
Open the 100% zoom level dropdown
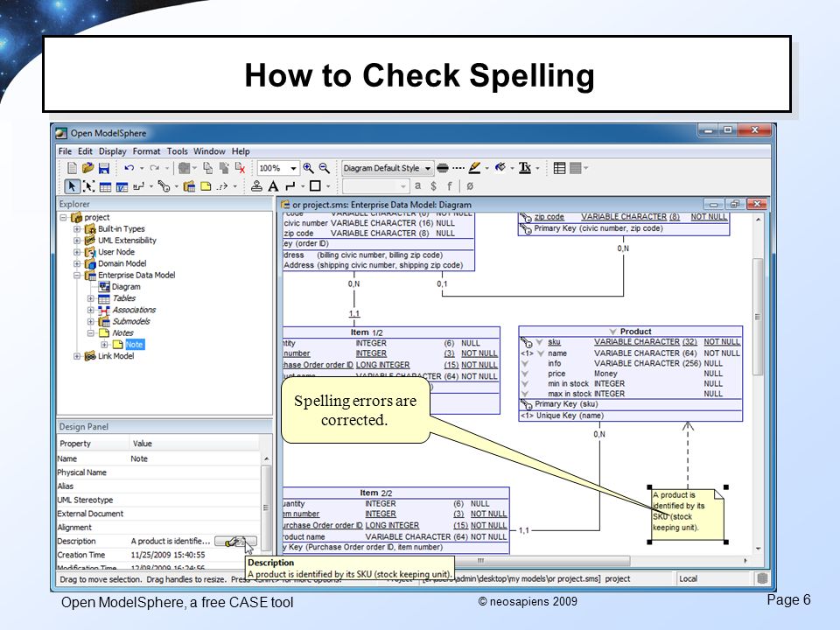coord(294,168)
